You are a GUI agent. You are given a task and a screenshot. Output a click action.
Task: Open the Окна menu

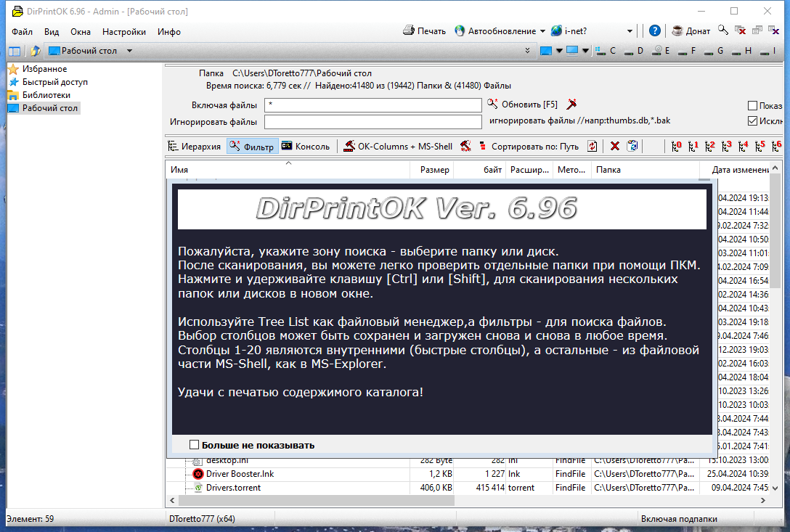click(x=81, y=32)
